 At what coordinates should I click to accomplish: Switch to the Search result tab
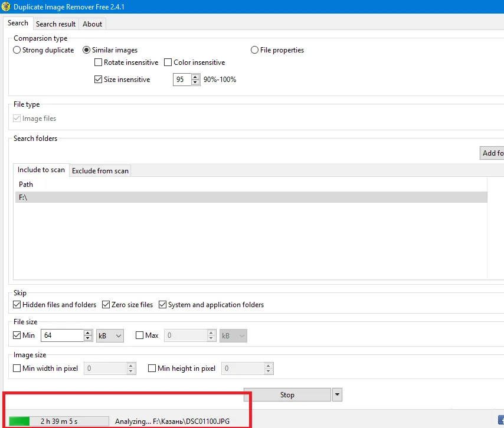(x=55, y=24)
